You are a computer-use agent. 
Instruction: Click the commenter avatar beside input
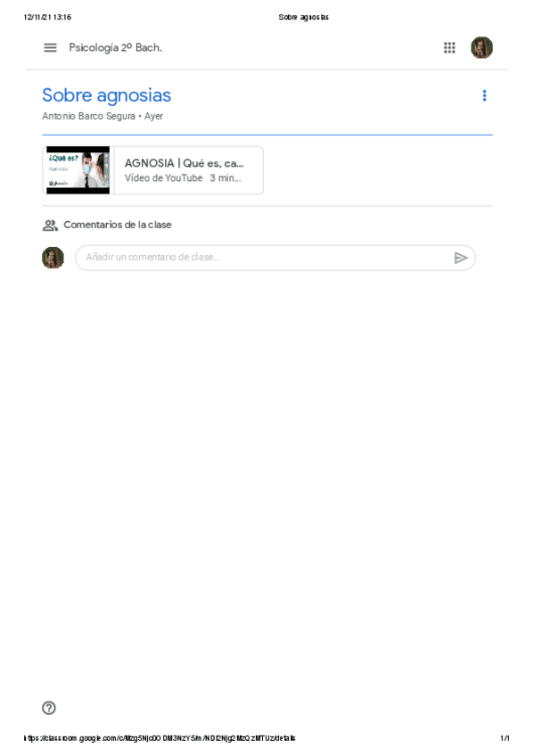(x=53, y=258)
